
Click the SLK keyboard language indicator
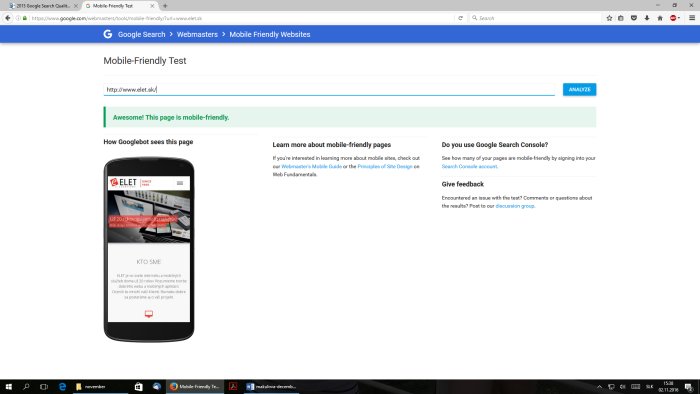[650, 386]
